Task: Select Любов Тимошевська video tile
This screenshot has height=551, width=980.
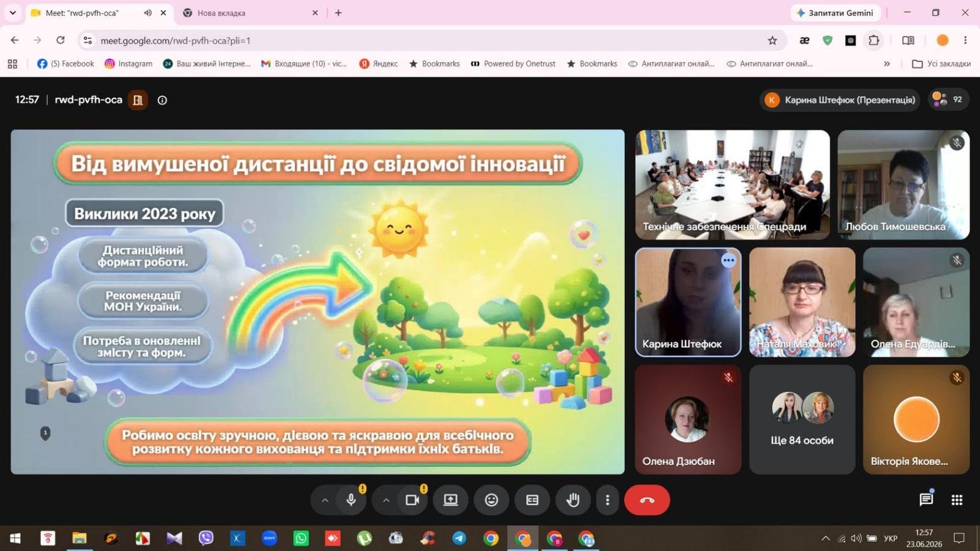Action: (903, 184)
